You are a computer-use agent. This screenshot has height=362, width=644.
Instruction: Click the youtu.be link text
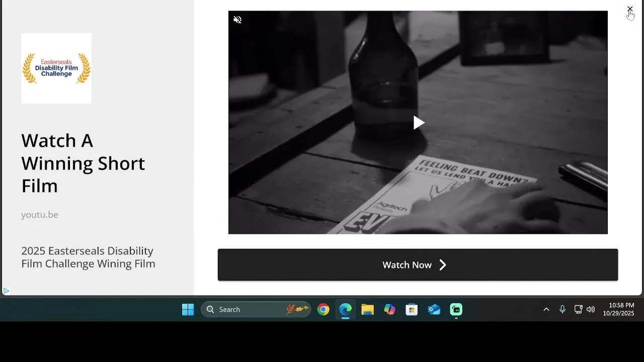tap(40, 215)
